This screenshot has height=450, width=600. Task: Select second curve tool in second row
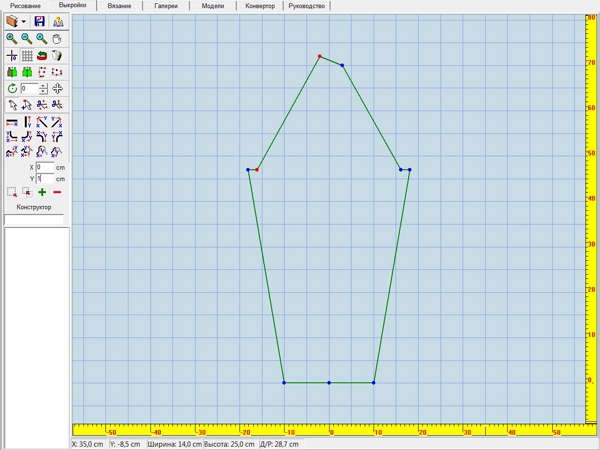27,137
